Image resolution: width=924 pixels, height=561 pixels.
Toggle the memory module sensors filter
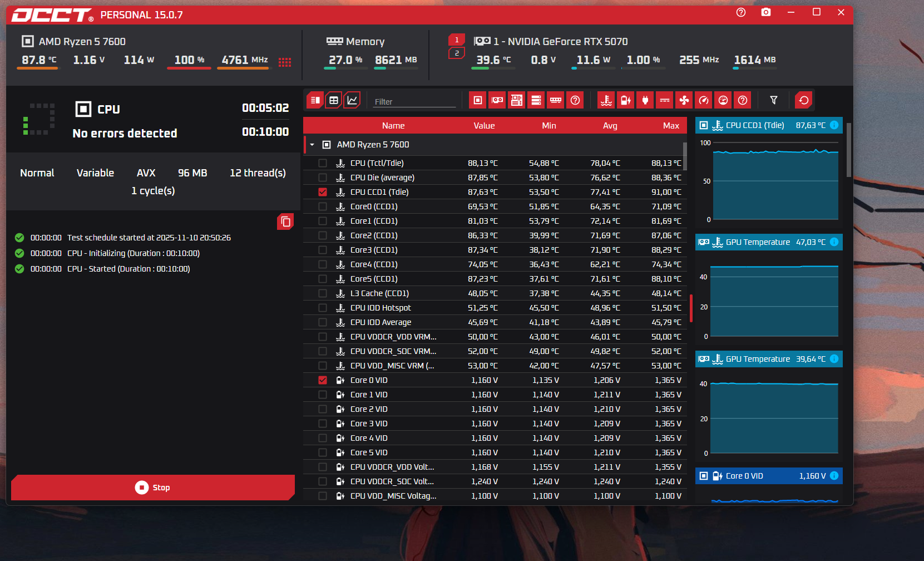[x=556, y=100]
